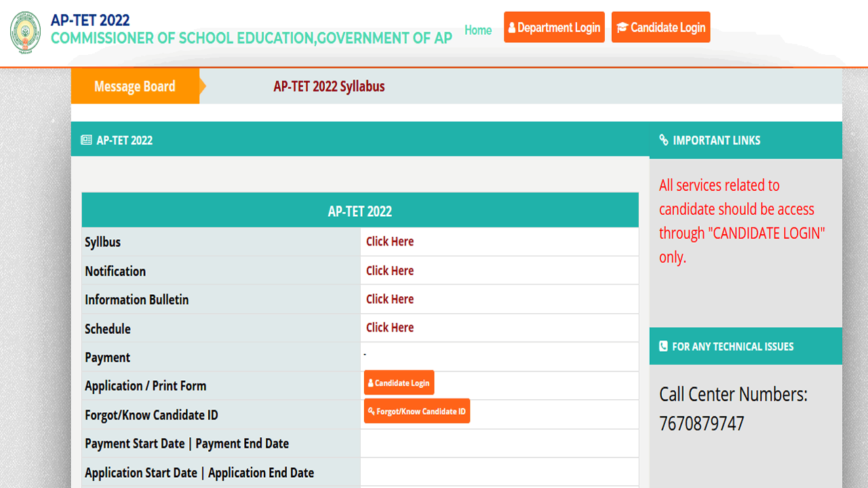This screenshot has height=488, width=868.
Task: Select the Message Board tab
Action: point(135,86)
